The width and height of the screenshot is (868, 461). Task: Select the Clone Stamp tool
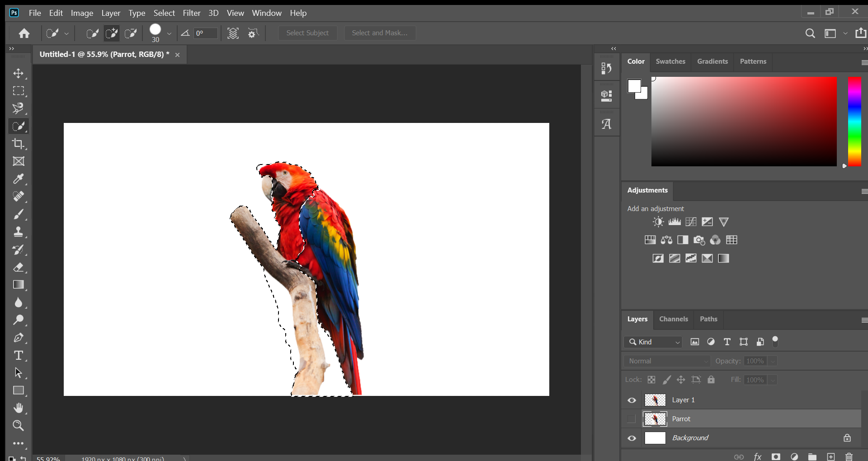pyautogui.click(x=18, y=232)
